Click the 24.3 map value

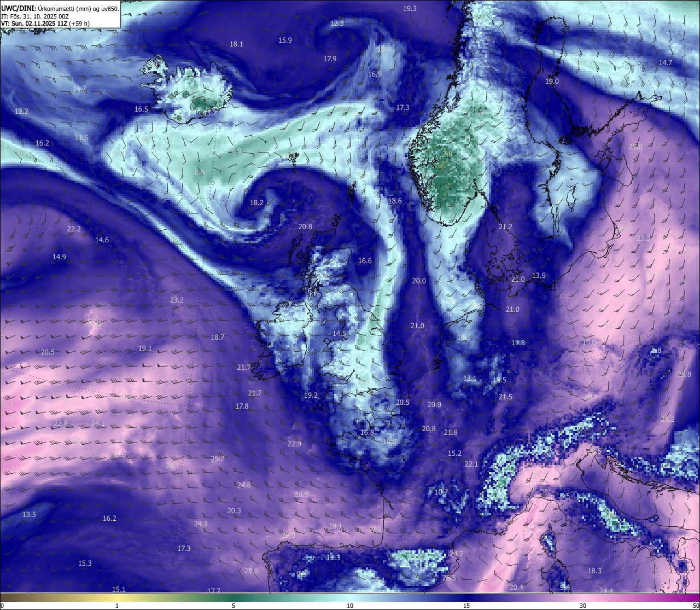[x=201, y=524]
